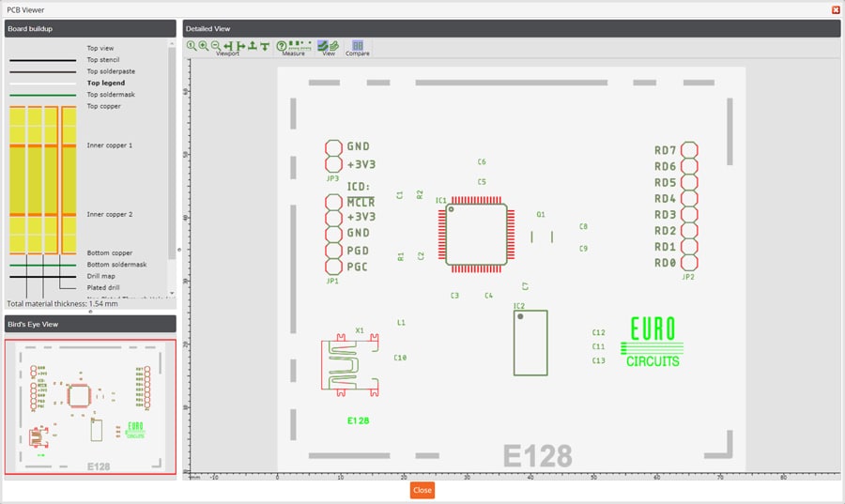Click the IC1 chip outline on the board
This screenshot has width=845, height=504.
point(476,235)
